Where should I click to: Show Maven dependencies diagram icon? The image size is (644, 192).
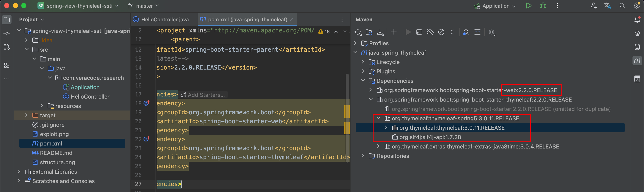tap(466, 32)
